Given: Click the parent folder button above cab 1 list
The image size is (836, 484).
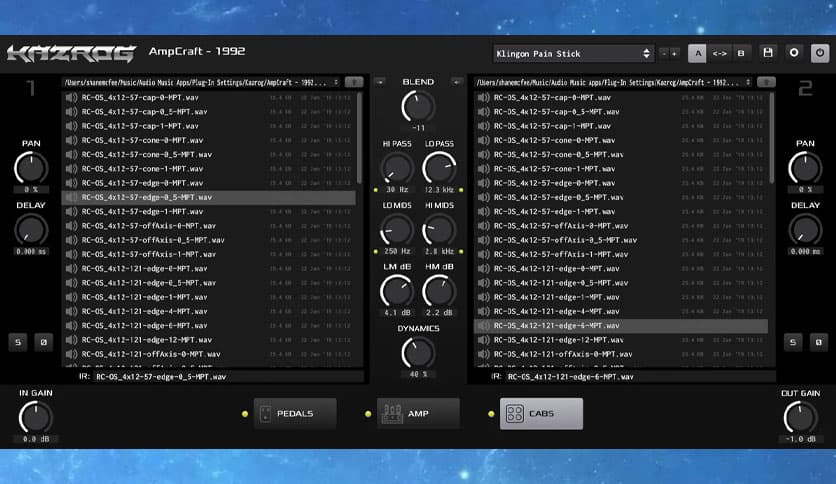Looking at the screenshot, I should click(355, 81).
